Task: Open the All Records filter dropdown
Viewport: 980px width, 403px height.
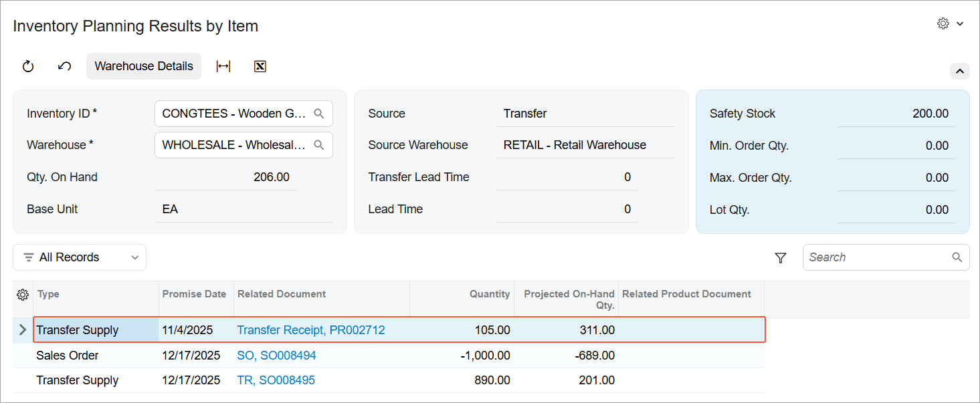Action: click(x=80, y=257)
